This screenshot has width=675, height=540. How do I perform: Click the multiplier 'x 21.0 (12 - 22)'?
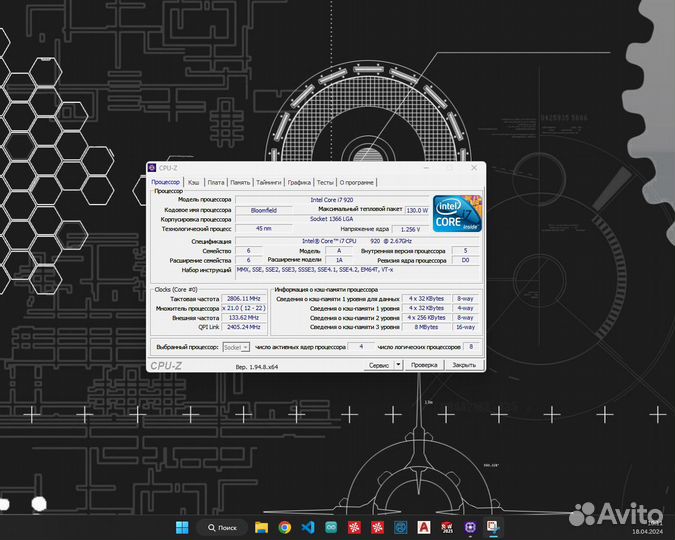pyautogui.click(x=244, y=308)
